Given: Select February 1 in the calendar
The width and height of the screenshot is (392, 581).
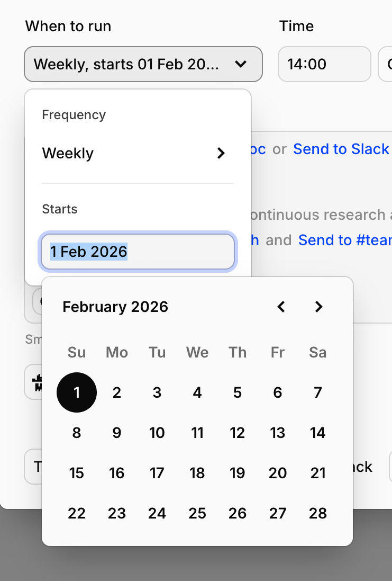Looking at the screenshot, I should coord(77,392).
